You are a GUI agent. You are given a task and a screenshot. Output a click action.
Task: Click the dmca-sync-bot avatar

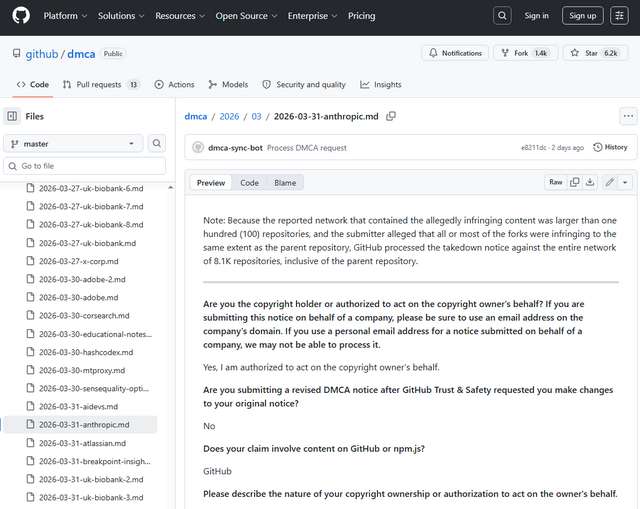click(x=198, y=147)
